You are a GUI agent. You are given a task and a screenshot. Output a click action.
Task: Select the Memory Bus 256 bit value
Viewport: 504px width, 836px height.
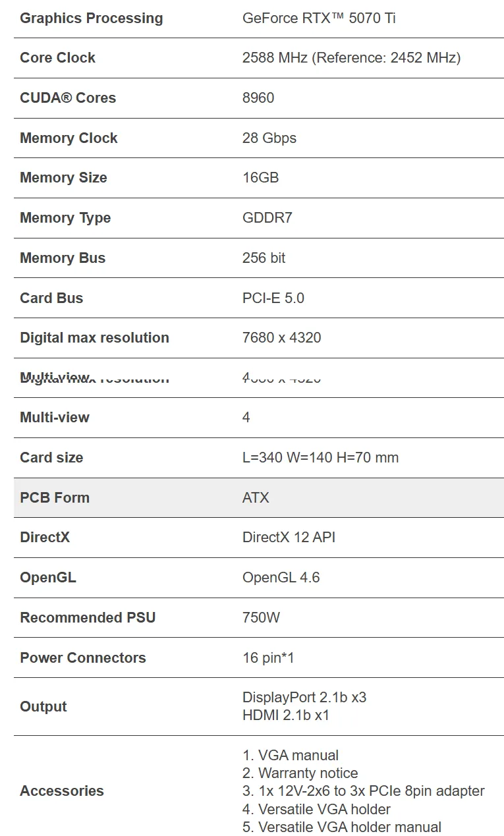264,258
